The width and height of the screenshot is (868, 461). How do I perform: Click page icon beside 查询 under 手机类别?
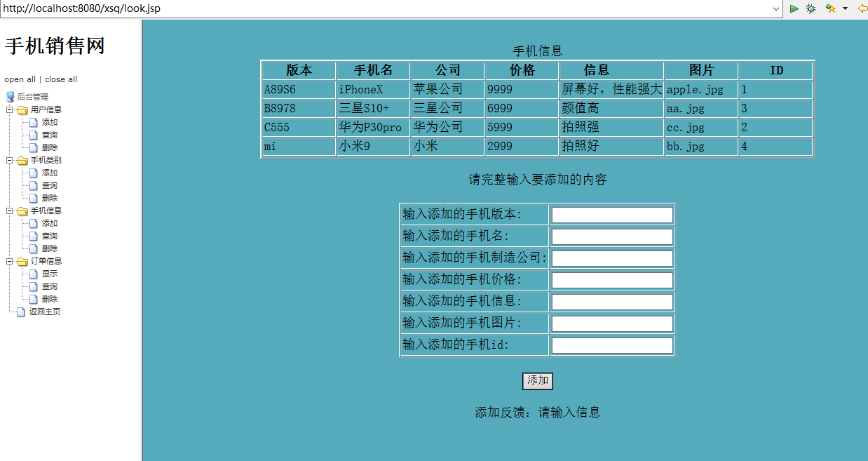[34, 185]
